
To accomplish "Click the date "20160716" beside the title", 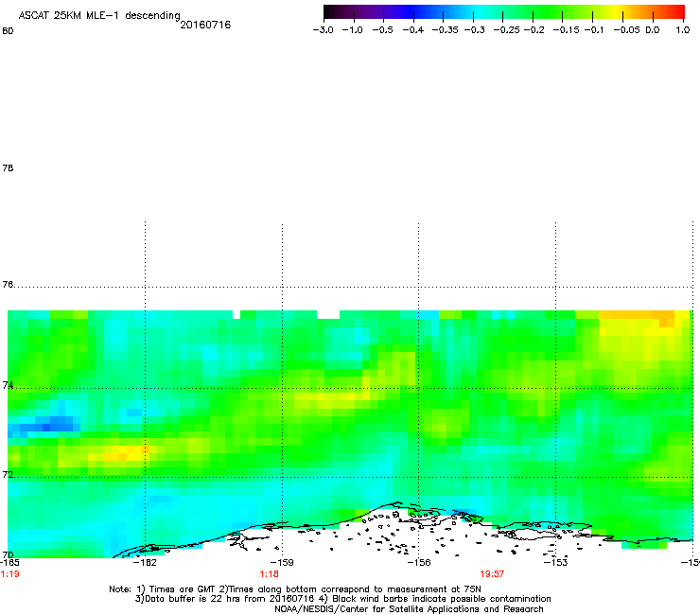I will (205, 25).
